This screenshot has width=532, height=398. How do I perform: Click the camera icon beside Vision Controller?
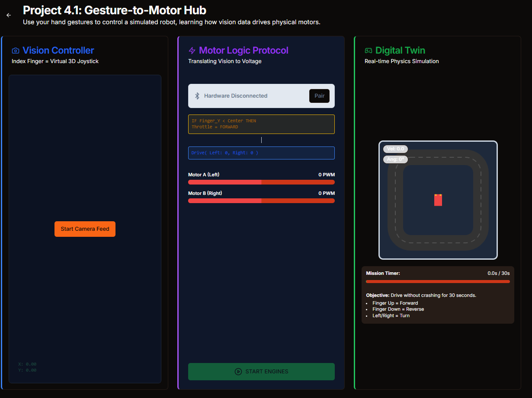(x=16, y=51)
